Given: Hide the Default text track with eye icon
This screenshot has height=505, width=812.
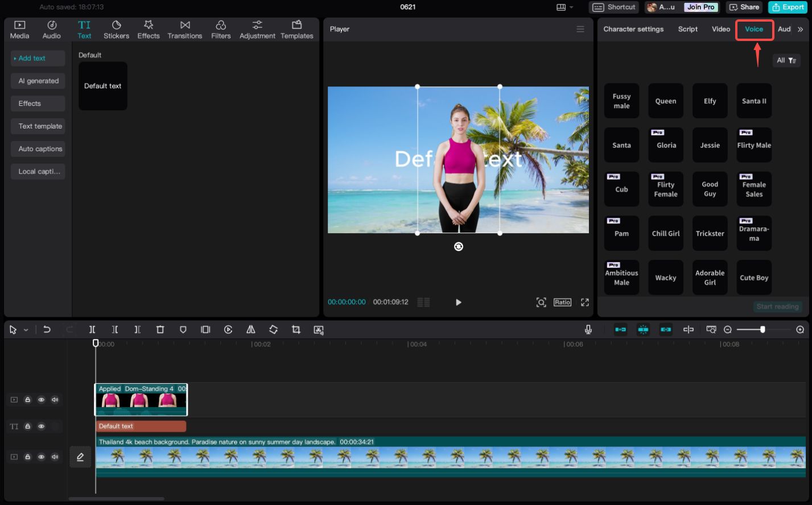Looking at the screenshot, I should [42, 427].
